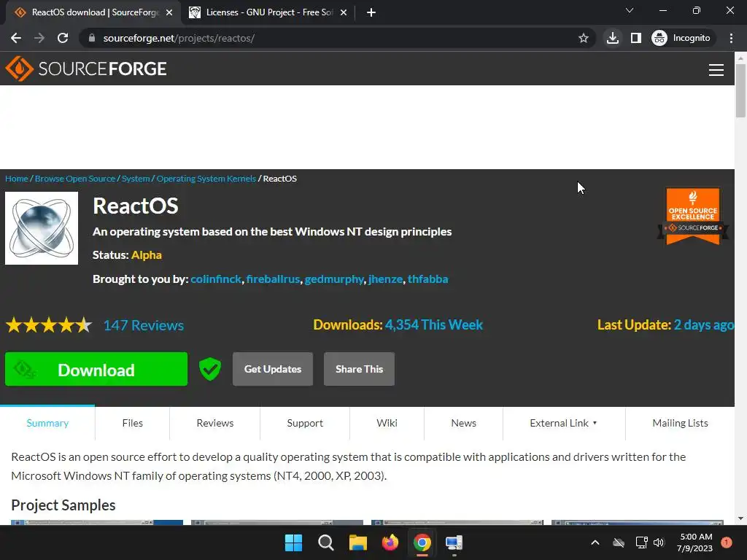
Task: Open the 147 Reviews link
Action: tap(144, 325)
